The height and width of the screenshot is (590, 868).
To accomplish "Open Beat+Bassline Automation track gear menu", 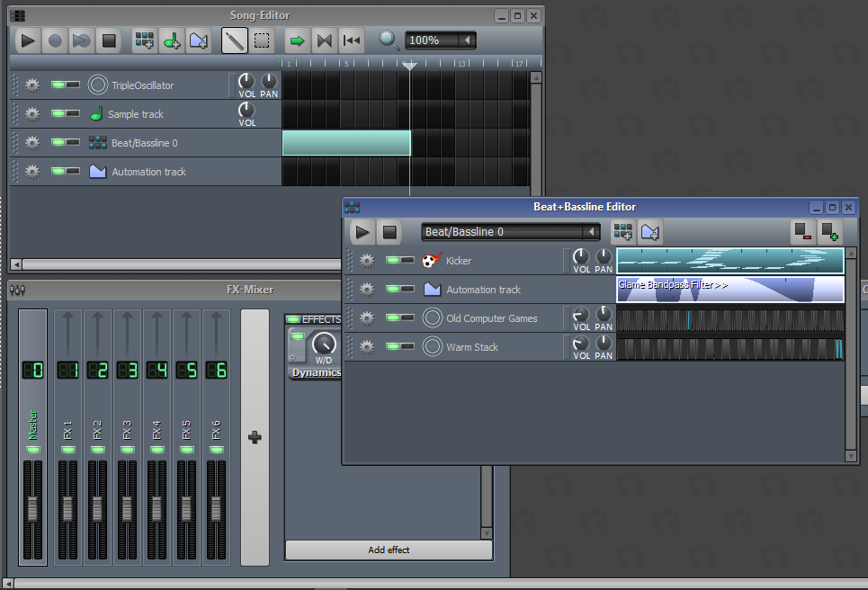I will (x=367, y=290).
